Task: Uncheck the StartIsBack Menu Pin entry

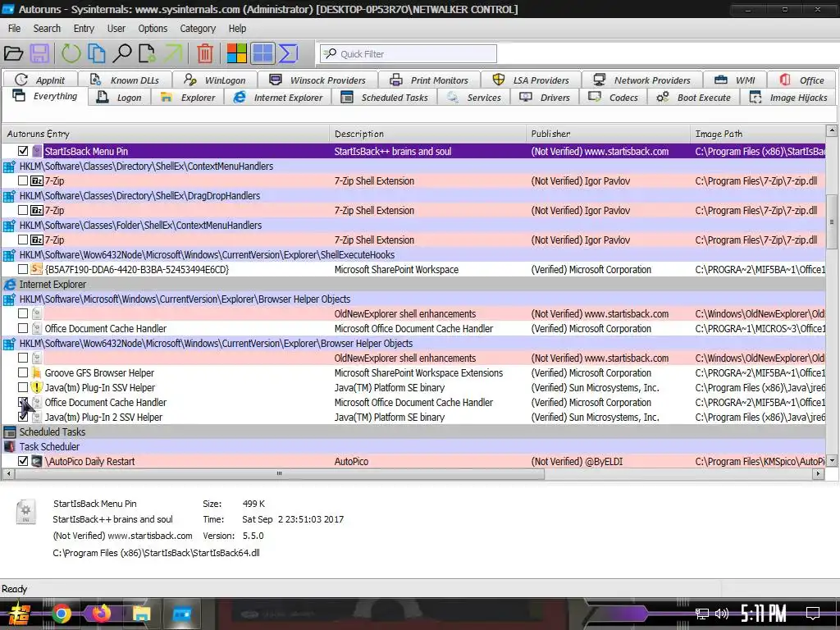Action: [23, 151]
